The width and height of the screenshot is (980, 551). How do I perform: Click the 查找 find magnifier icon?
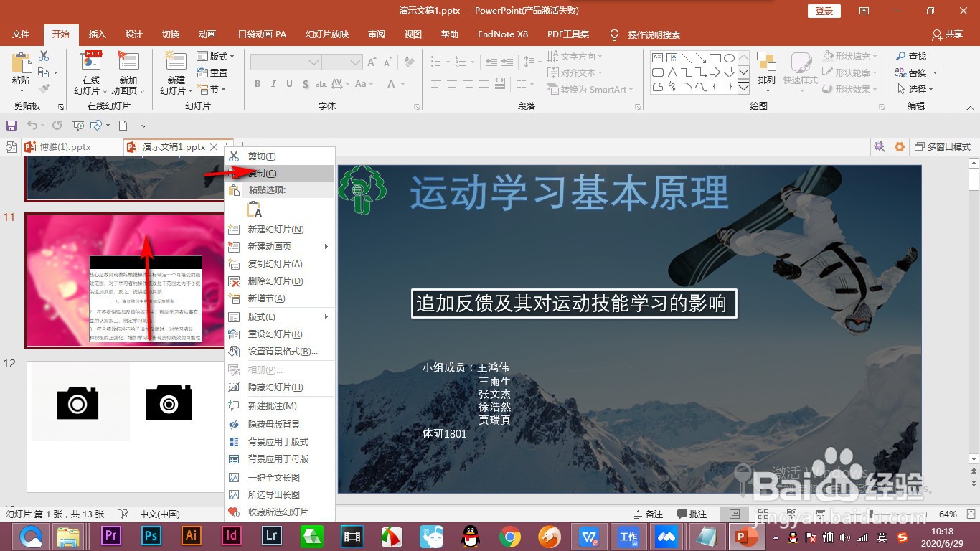click(901, 56)
